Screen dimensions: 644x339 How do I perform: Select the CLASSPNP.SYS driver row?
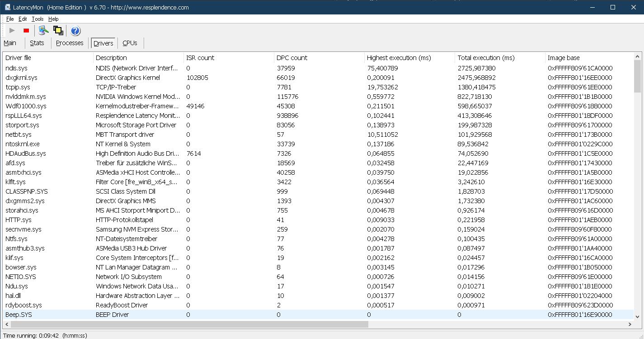(x=318, y=191)
